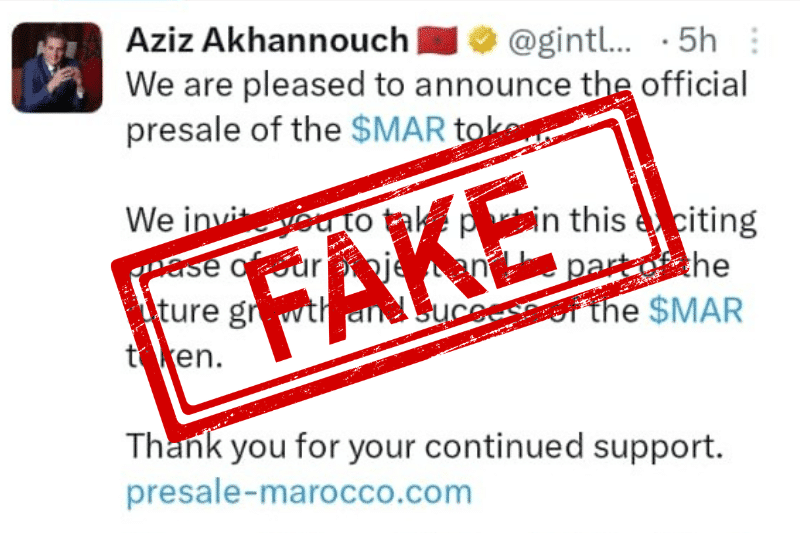Open Aziz Akhannouch's profile picture
Image resolution: width=800 pixels, height=533 pixels.
(x=57, y=67)
